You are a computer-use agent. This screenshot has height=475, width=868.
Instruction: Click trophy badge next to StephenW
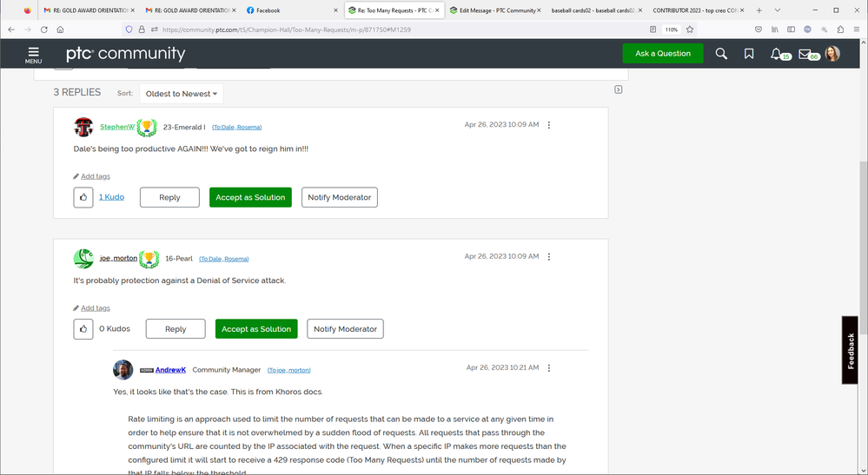click(147, 128)
